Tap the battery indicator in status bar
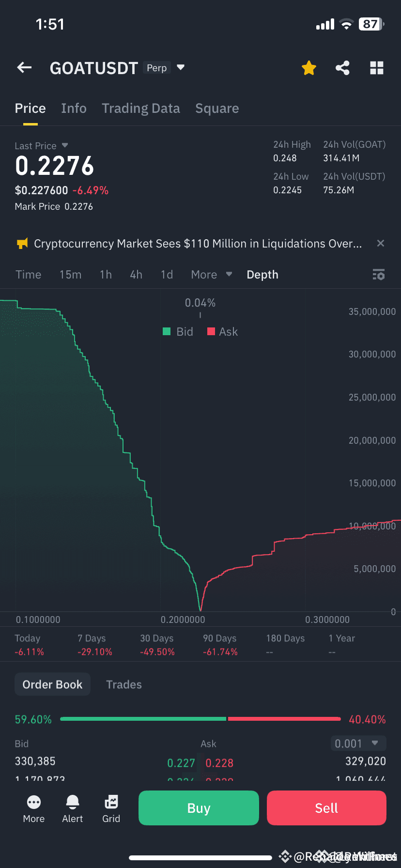401x868 pixels. coord(371,24)
